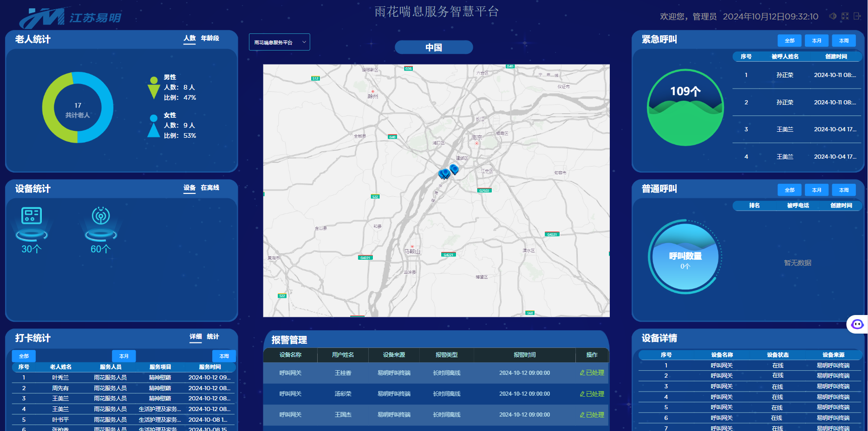This screenshot has height=431, width=868.
Task: Click 用户姓名 column header in 报警管理
Action: [x=343, y=355]
